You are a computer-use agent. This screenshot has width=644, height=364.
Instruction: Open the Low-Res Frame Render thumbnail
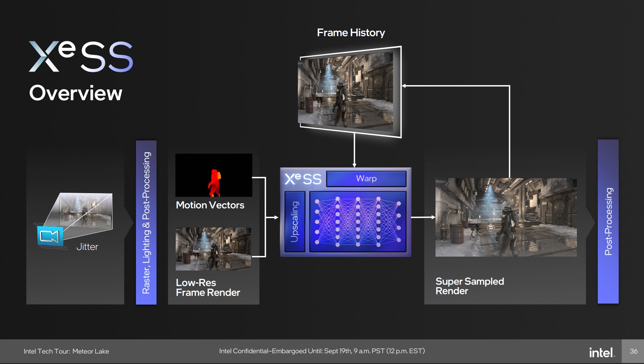click(x=213, y=249)
